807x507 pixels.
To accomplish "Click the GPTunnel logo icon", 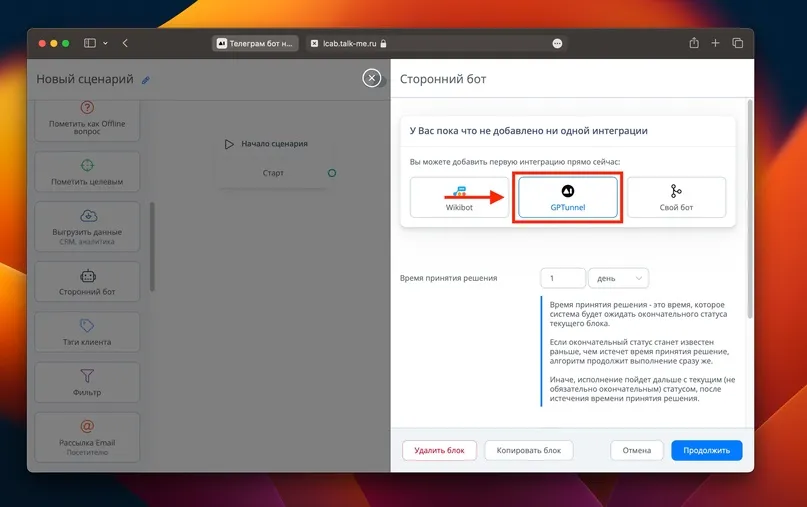I will click(x=568, y=191).
